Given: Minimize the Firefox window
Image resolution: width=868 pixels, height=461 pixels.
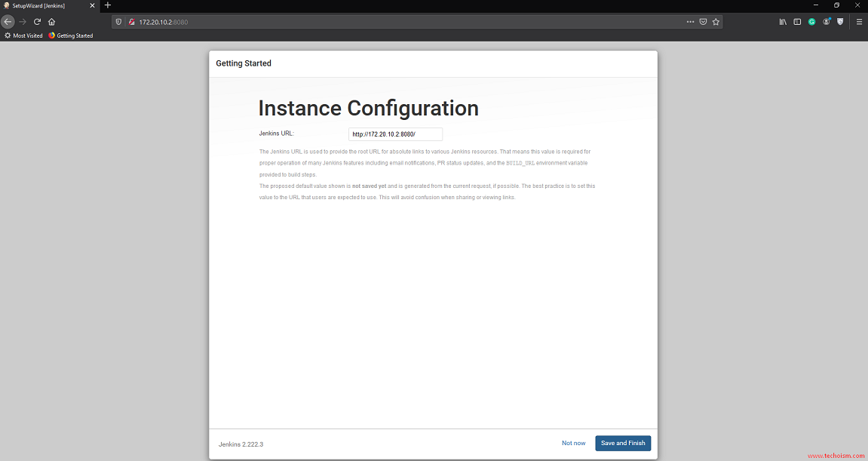Looking at the screenshot, I should [815, 5].
